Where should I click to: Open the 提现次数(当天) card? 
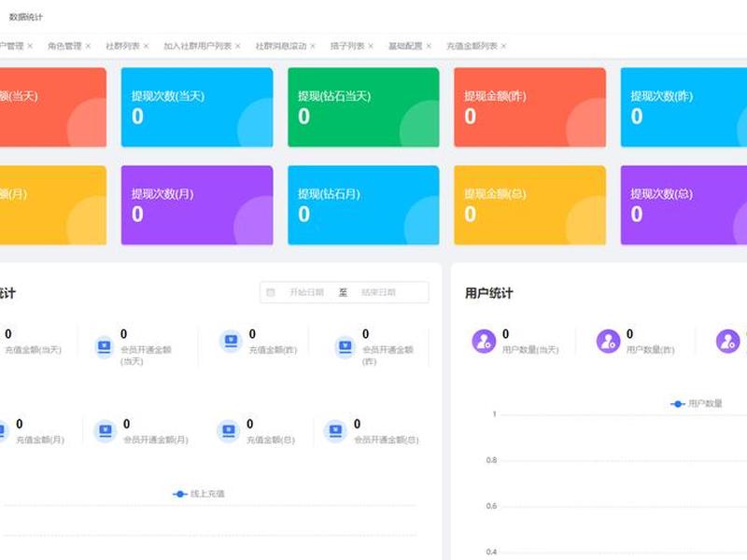pos(197,107)
